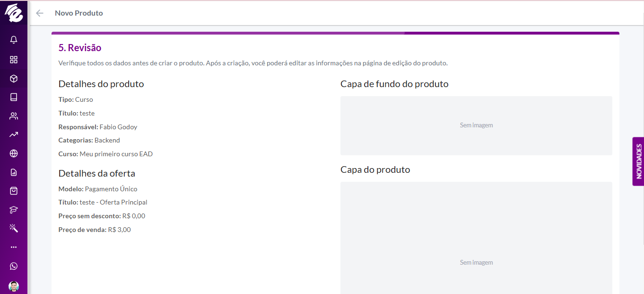Open the users icon in sidebar
Viewport: 644px width, 294px height.
pos(14,116)
